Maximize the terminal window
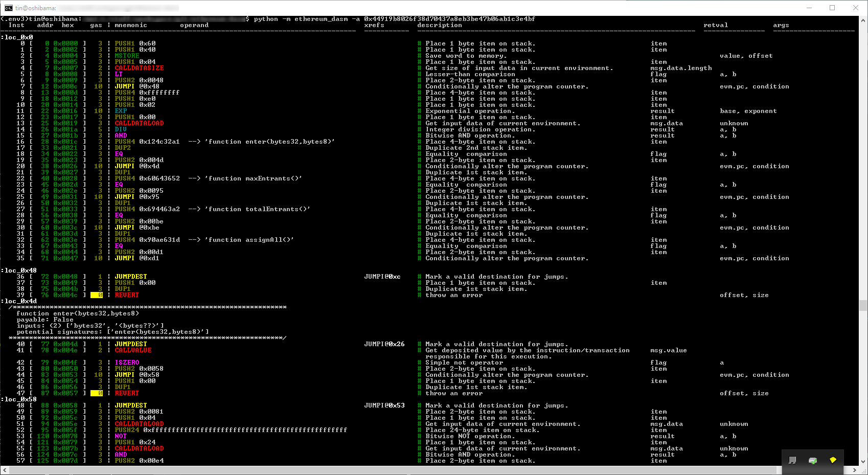Screen dimensions: 868x475 [832, 8]
